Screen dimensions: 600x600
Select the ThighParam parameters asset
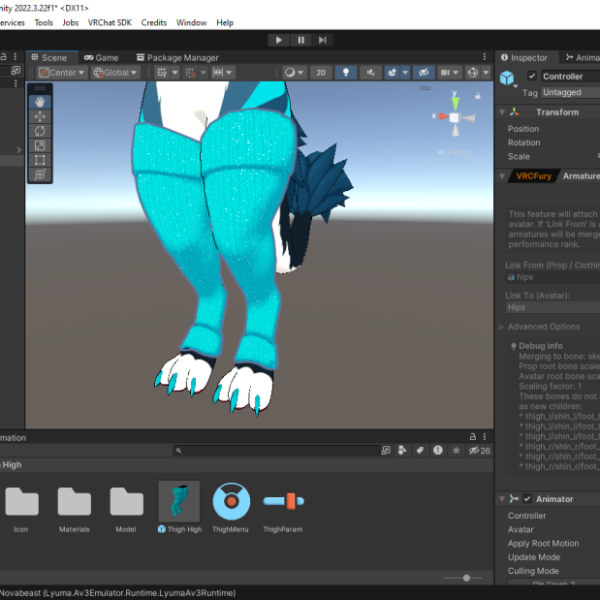coord(283,507)
